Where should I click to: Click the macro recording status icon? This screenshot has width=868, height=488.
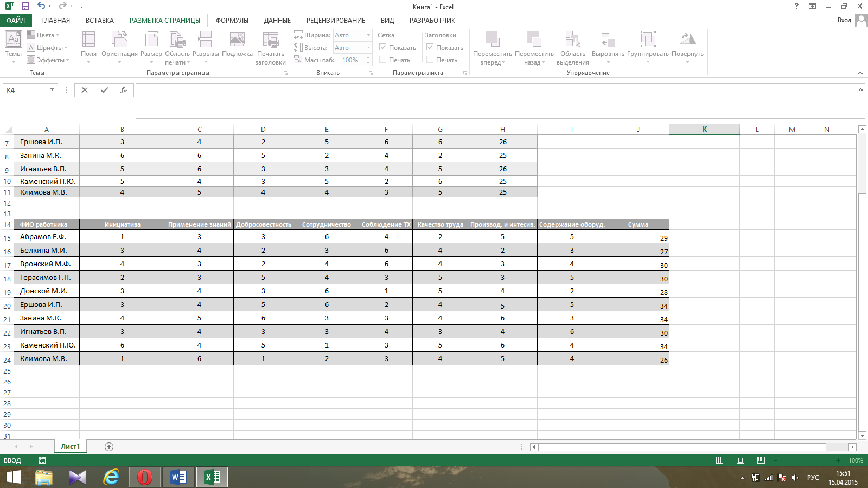point(42,460)
